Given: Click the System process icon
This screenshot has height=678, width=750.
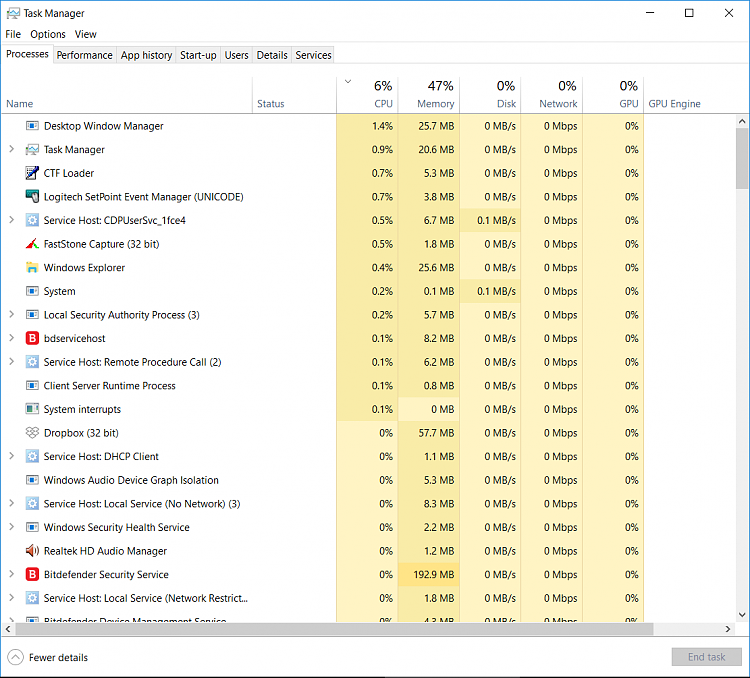Looking at the screenshot, I should pyautogui.click(x=32, y=291).
